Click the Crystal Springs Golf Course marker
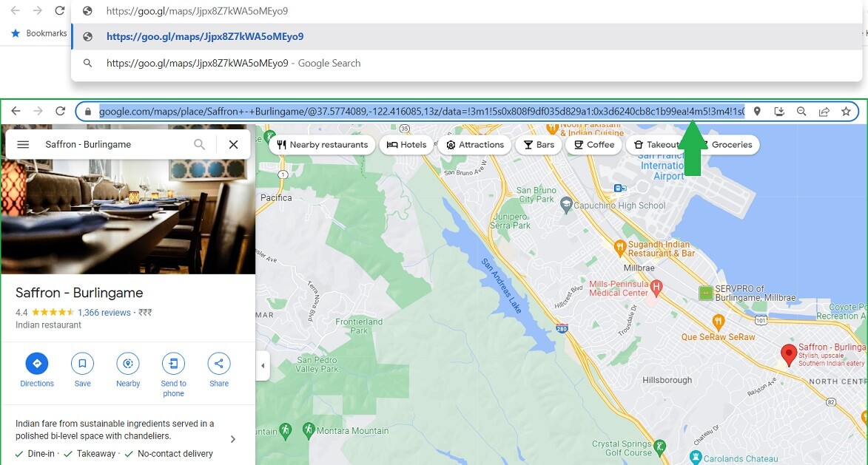This screenshot has width=868, height=465. [659, 447]
